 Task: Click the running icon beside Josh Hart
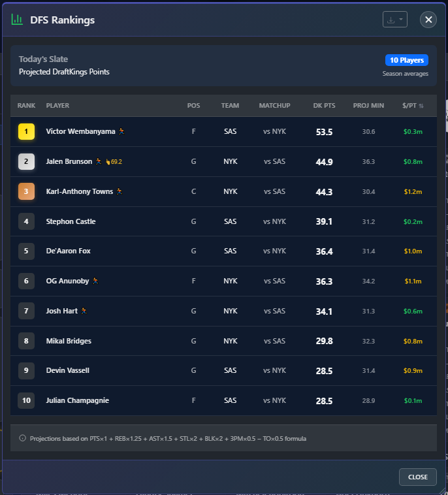tap(84, 311)
